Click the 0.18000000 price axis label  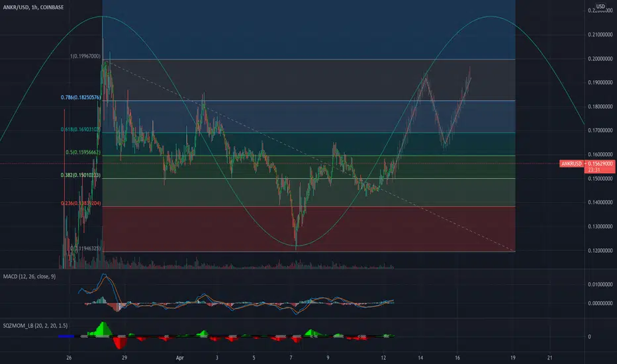coord(600,107)
